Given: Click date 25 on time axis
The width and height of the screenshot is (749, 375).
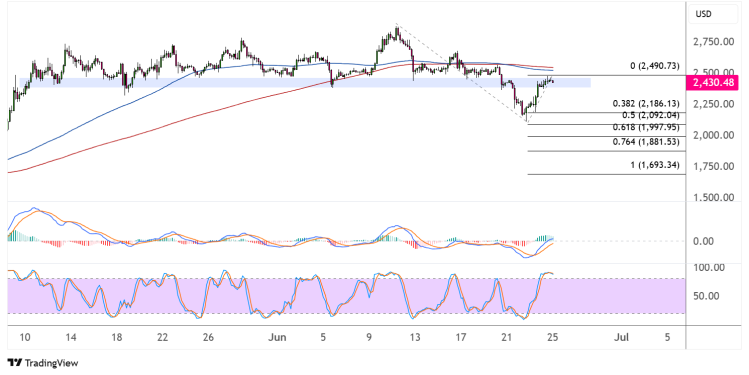Looking at the screenshot, I should click(x=552, y=337).
